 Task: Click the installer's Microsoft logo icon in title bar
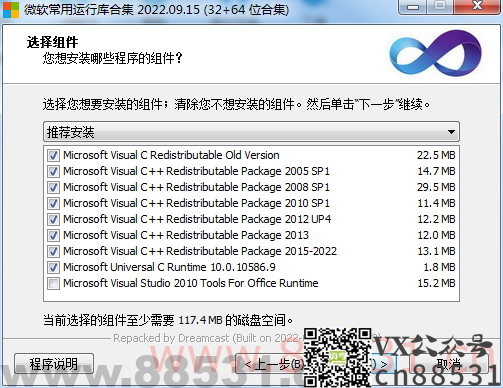[x=11, y=10]
